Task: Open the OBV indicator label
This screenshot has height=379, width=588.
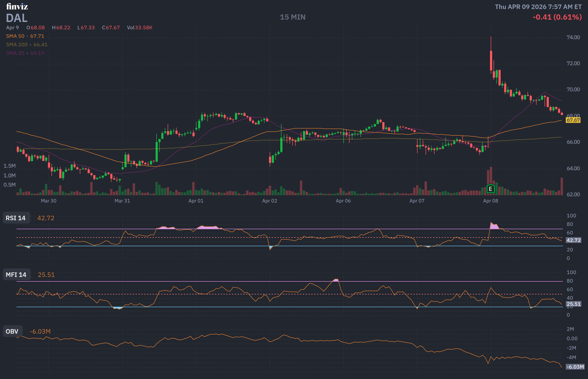Action: [12, 331]
